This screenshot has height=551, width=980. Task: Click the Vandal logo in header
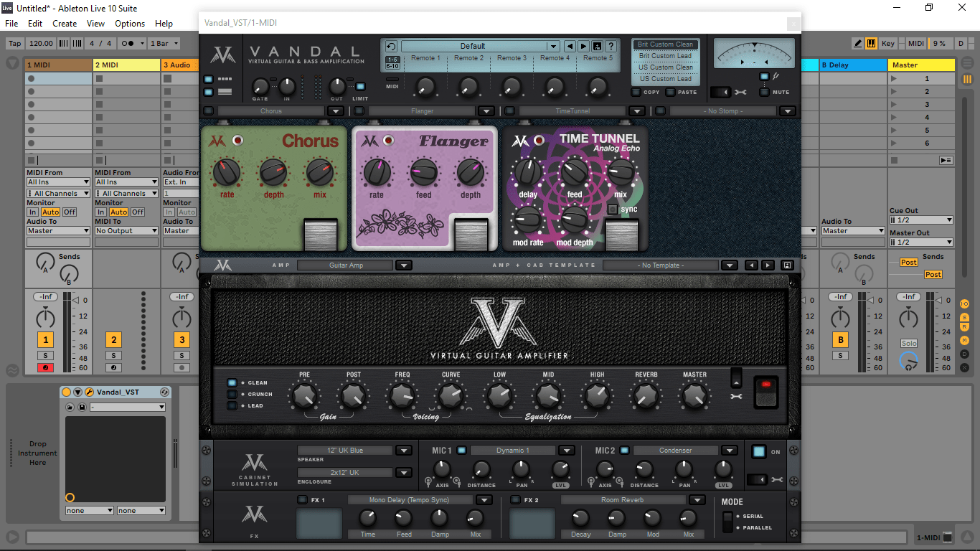tap(223, 55)
